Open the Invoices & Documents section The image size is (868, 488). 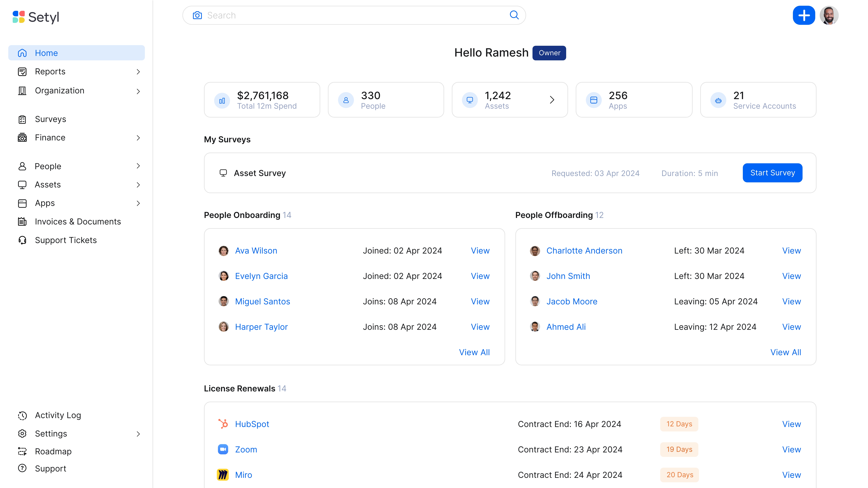coord(78,221)
